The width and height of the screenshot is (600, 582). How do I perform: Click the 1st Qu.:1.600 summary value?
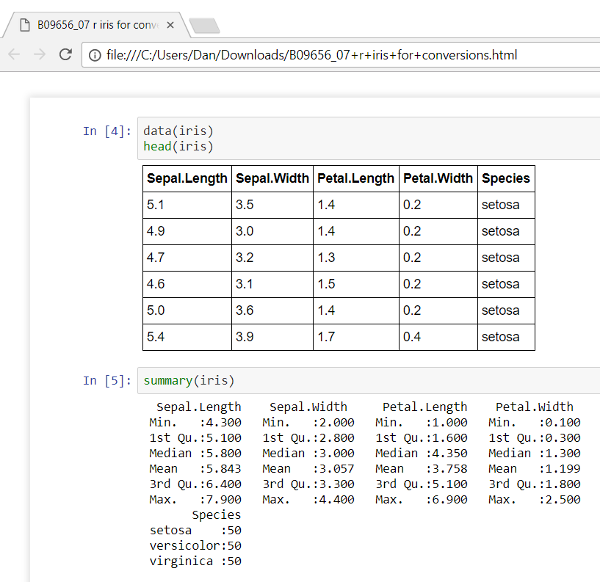[x=421, y=438]
